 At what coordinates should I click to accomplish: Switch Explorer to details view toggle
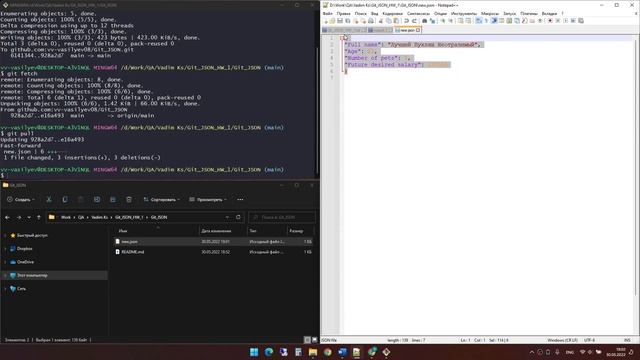tap(307, 340)
